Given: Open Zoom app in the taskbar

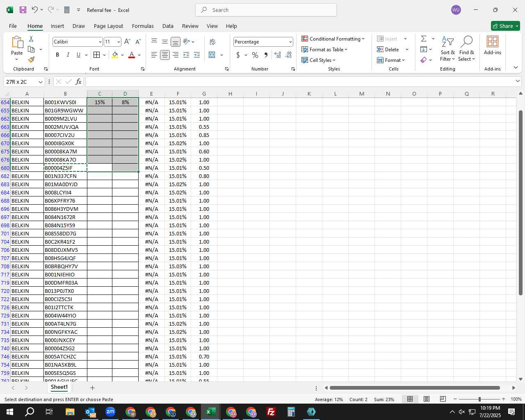Looking at the screenshot, I should tap(110, 412).
